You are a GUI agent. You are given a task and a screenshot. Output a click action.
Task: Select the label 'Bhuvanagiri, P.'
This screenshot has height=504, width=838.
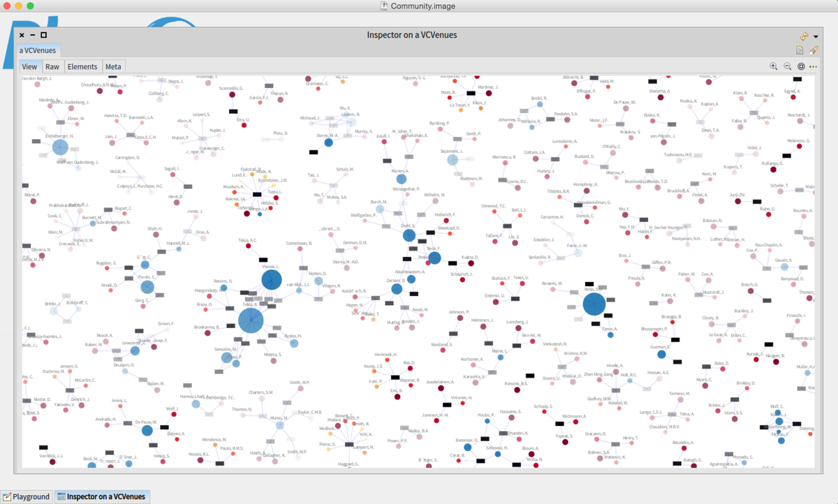point(655,329)
